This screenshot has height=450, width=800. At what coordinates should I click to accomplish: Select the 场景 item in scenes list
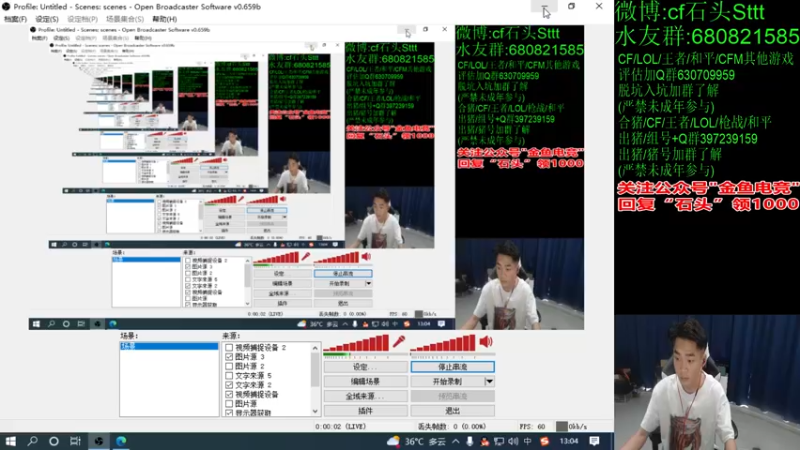pyautogui.click(x=169, y=346)
